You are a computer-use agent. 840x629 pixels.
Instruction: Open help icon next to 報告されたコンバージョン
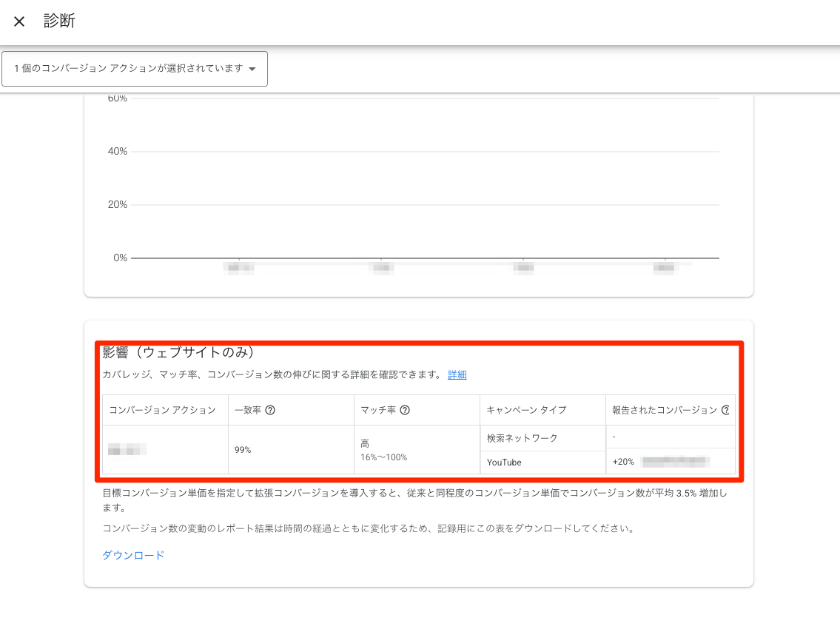(x=726, y=410)
